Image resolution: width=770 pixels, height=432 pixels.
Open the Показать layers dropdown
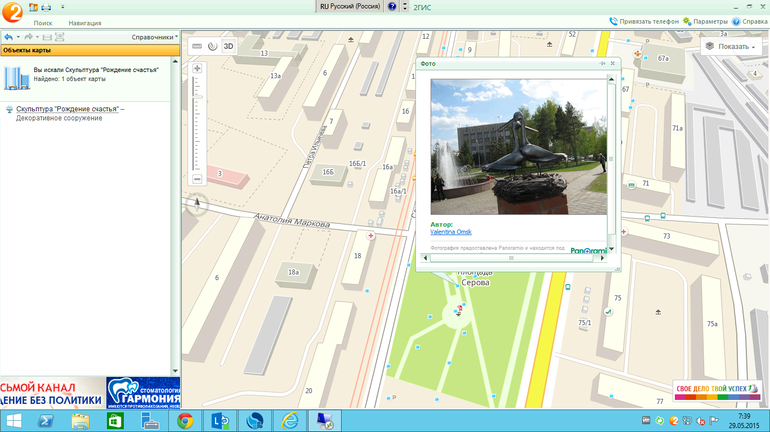click(x=732, y=46)
